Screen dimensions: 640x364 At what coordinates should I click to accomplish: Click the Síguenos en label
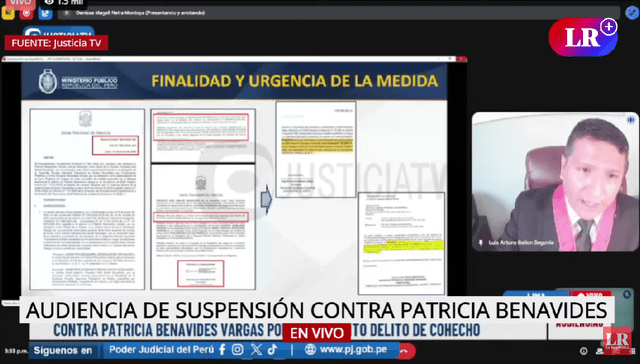click(63, 351)
